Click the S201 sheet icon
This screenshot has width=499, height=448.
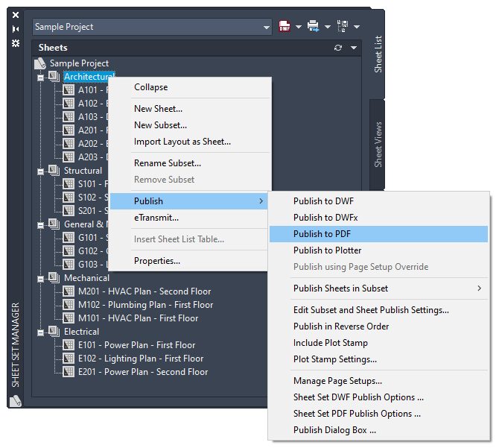[x=69, y=211]
